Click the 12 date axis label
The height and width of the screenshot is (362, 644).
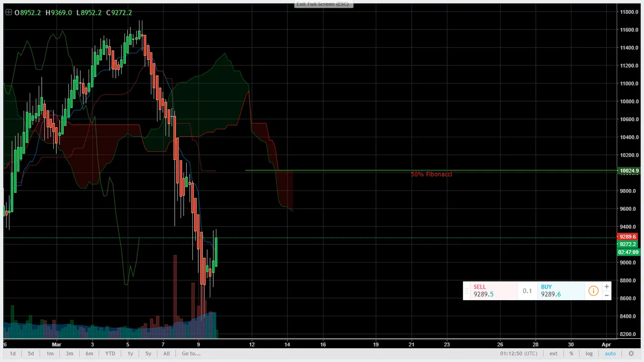coord(252,344)
